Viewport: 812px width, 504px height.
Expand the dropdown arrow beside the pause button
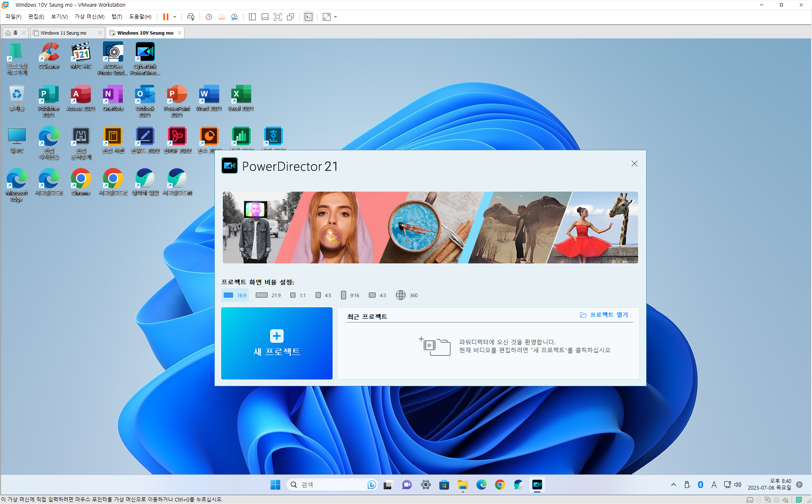point(175,17)
